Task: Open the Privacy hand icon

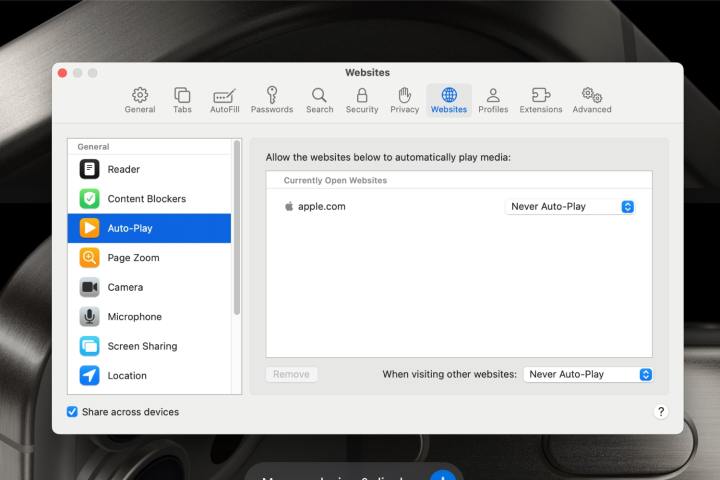Action: point(405,95)
